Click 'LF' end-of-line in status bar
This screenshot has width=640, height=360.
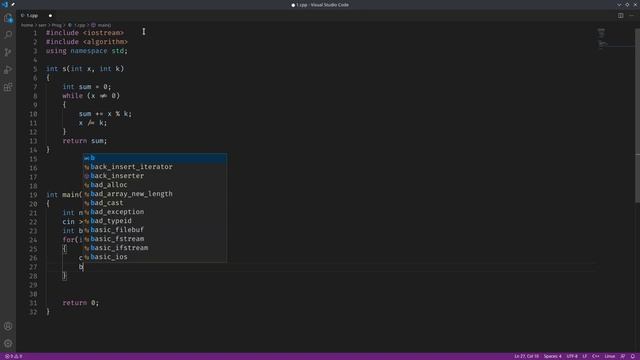point(585,356)
